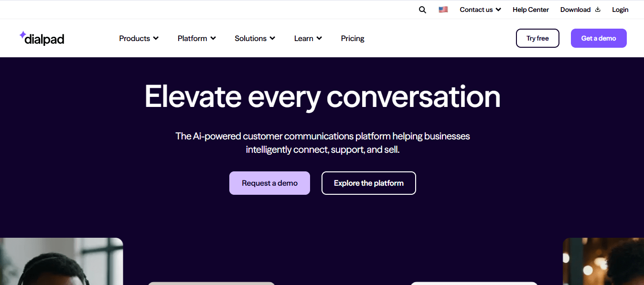
Task: Go to the Pricing page
Action: 353,38
